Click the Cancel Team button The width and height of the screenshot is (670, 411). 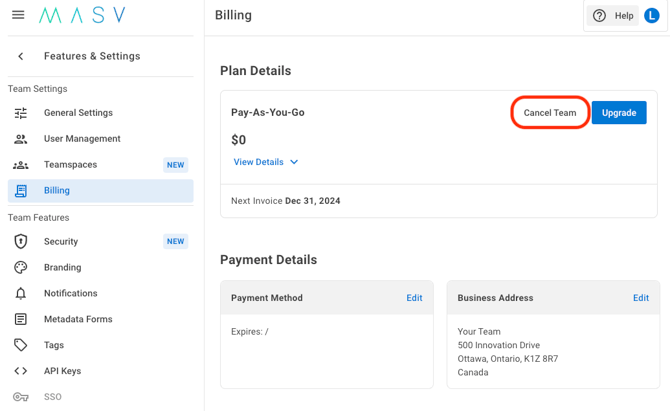coord(550,113)
